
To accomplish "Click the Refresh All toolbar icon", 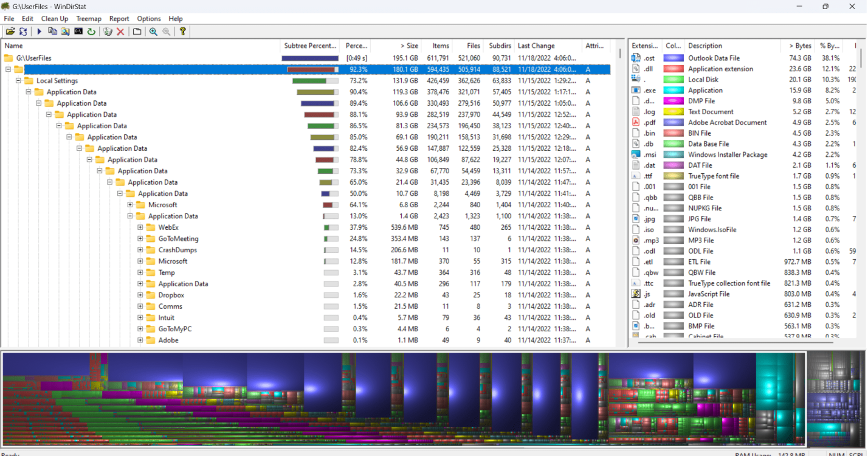I will tap(23, 31).
